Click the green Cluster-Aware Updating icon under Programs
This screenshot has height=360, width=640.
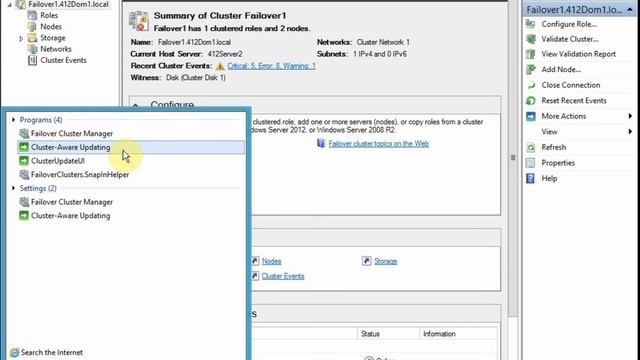point(24,147)
